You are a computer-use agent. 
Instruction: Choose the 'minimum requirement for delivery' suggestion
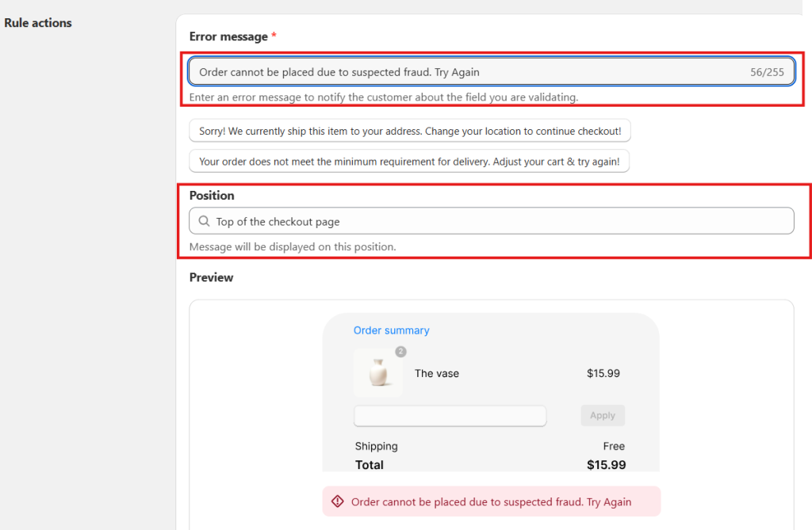coord(409,161)
